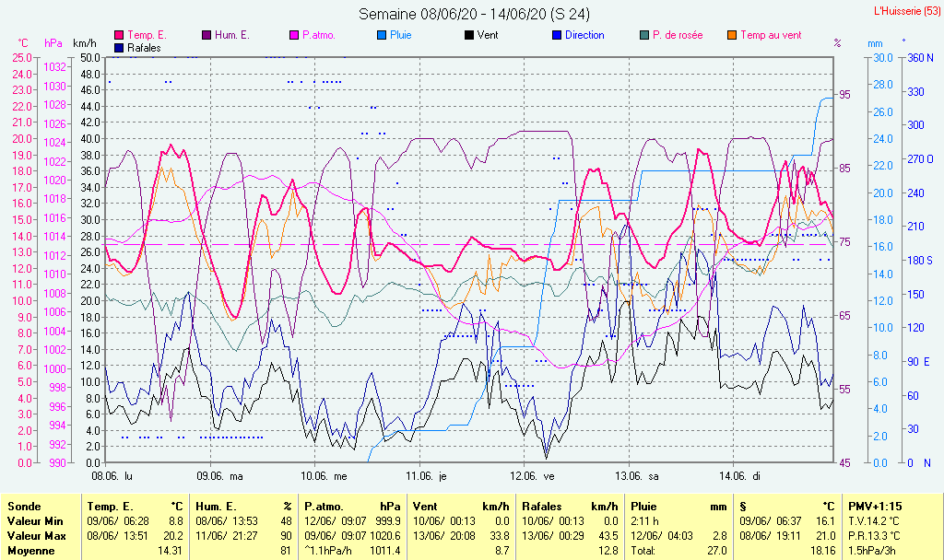Click the 'Valeur Max' row label
This screenshot has width=944, height=560.
point(36,536)
